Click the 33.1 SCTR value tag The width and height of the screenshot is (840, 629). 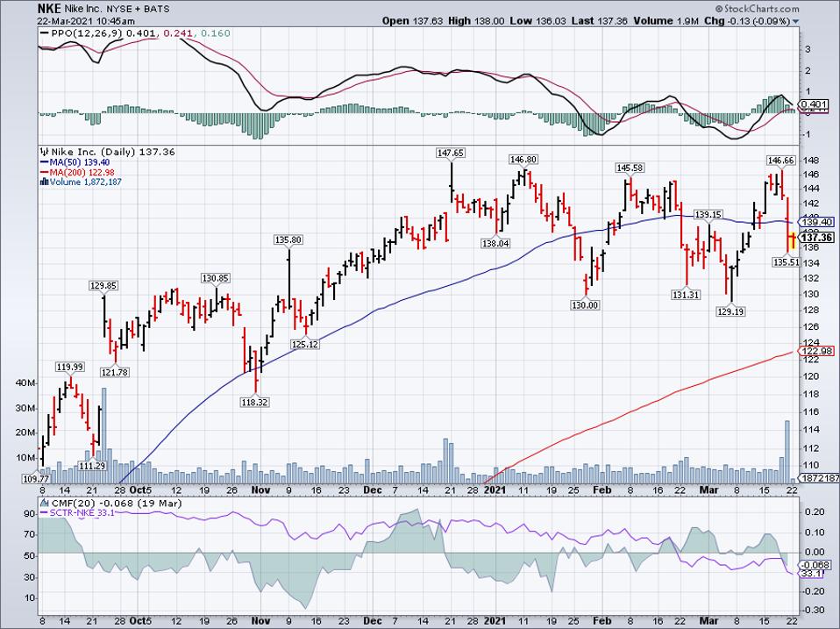coord(815,574)
